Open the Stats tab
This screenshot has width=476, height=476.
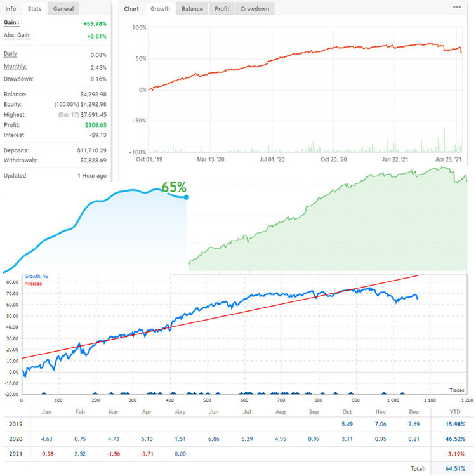coord(34,9)
